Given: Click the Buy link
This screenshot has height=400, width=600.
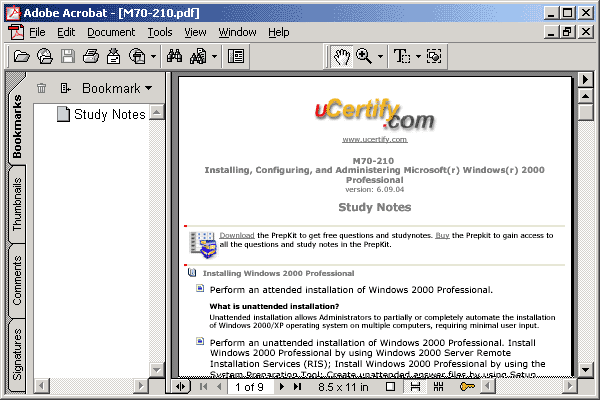Looking at the screenshot, I should coord(442,235).
